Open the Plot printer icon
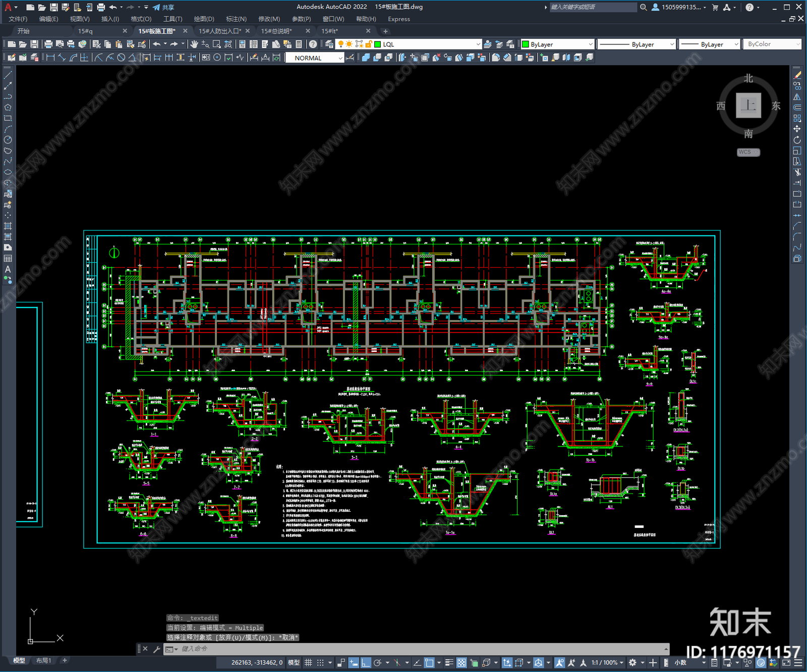Screen dimensions: 807x672 click(x=48, y=44)
